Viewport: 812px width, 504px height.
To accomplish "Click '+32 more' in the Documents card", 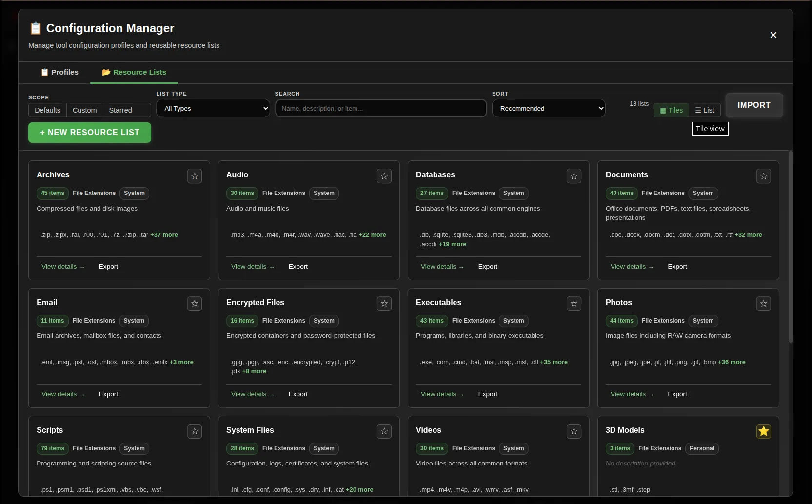I will 748,235.
